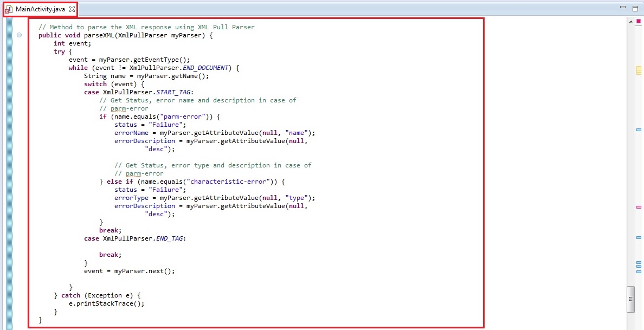Screen dimensions: 644x330
Task: Click the vertical scrollbar thumb
Action: [x=630, y=299]
